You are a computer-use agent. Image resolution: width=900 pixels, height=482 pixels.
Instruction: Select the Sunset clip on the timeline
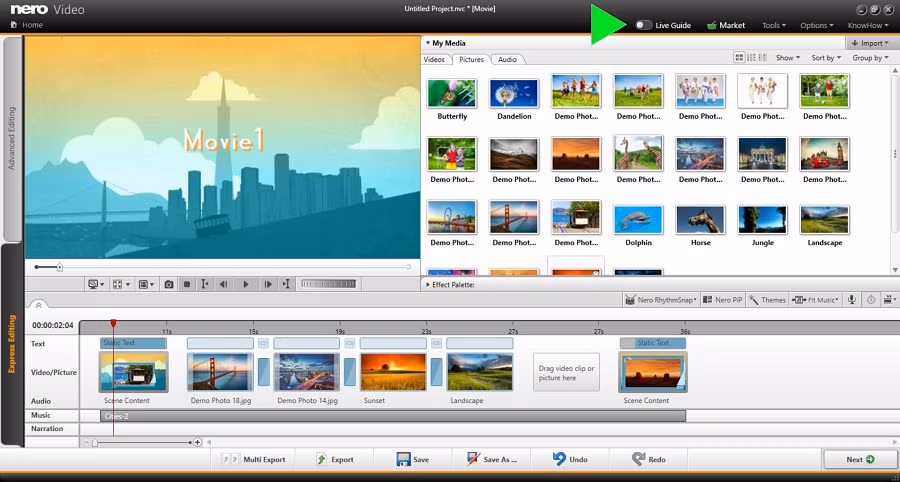(x=393, y=372)
